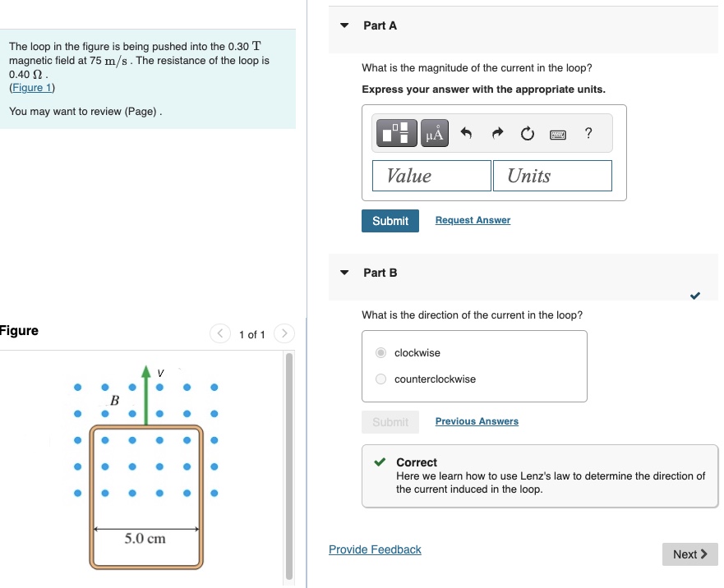Click the undo arrow icon
The height and width of the screenshot is (588, 724).
click(x=465, y=133)
